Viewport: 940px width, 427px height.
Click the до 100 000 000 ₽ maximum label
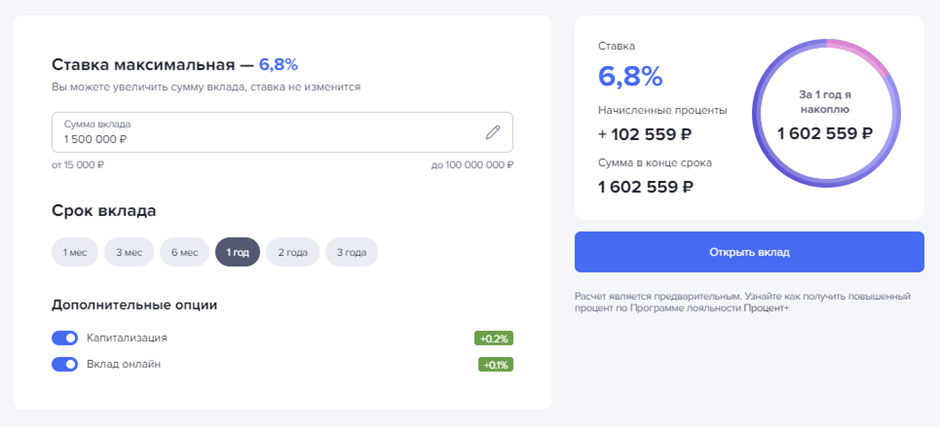(472, 165)
